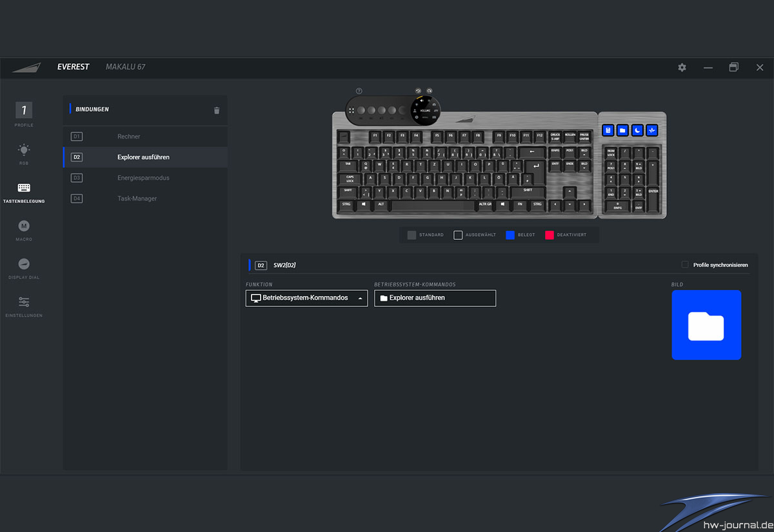Select the right arrow key
774x532 pixels.
(584, 204)
